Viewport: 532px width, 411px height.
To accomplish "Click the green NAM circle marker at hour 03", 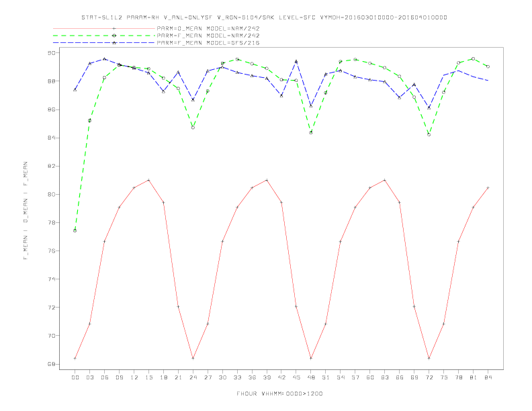I will pyautogui.click(x=89, y=121).
